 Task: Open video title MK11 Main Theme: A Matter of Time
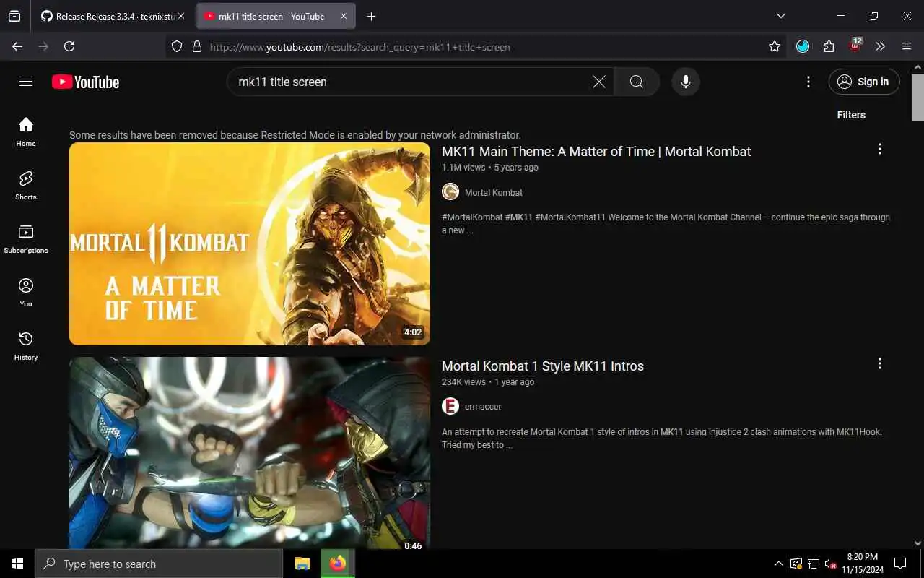click(596, 152)
